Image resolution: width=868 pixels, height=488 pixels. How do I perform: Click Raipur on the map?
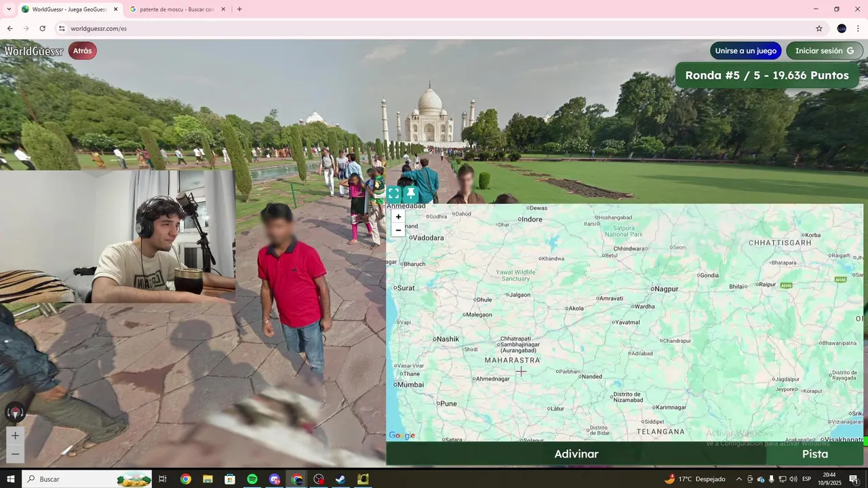[x=767, y=285]
